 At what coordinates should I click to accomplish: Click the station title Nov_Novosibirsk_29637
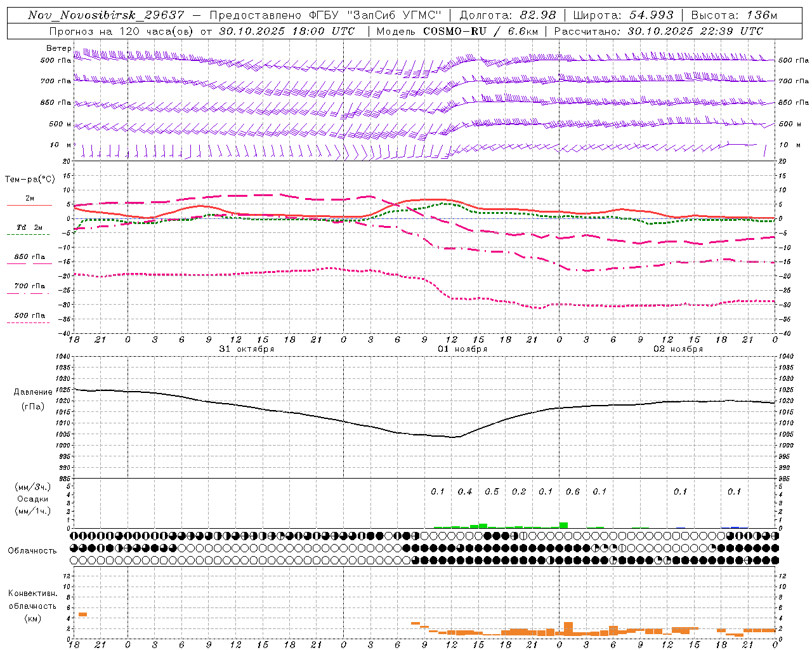(106, 15)
